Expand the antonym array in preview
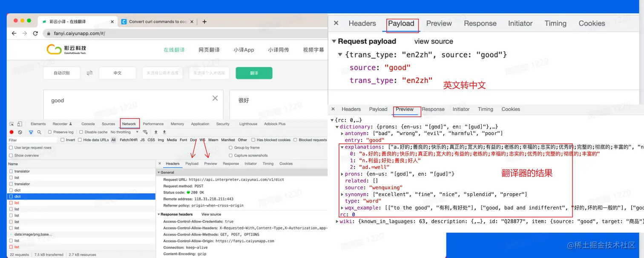 point(342,133)
